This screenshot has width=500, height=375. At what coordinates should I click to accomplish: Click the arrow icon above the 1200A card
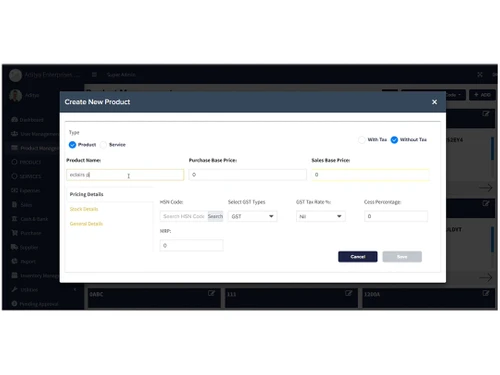click(486, 277)
